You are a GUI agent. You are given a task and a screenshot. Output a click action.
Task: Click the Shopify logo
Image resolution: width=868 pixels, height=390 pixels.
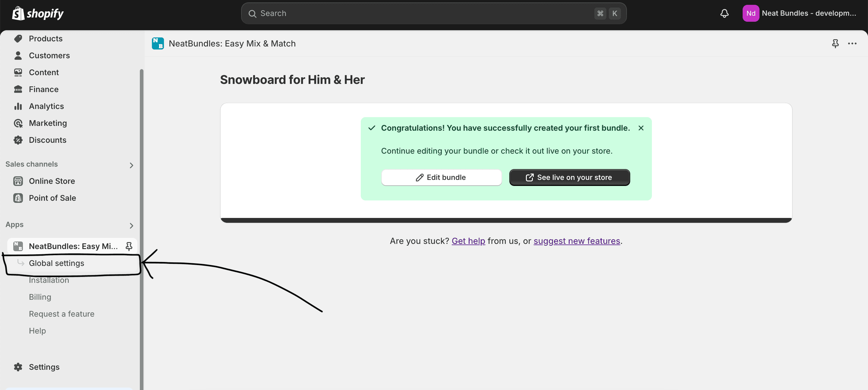(x=38, y=14)
